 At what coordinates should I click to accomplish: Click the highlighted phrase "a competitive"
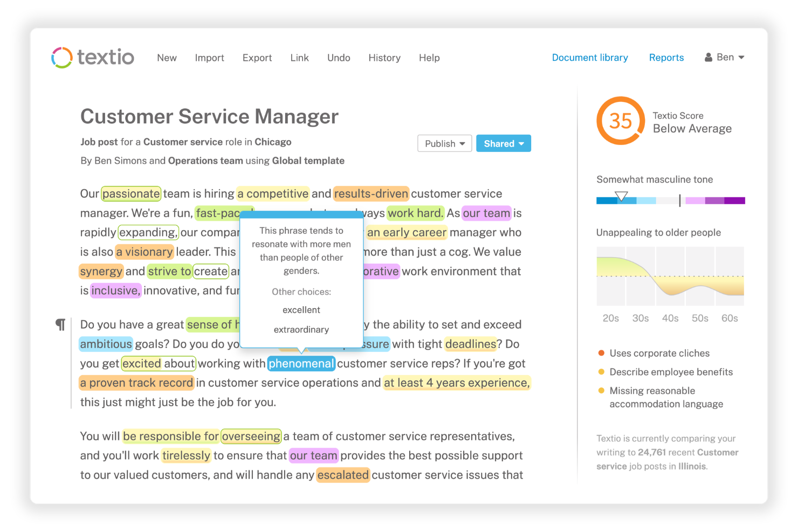point(273,194)
